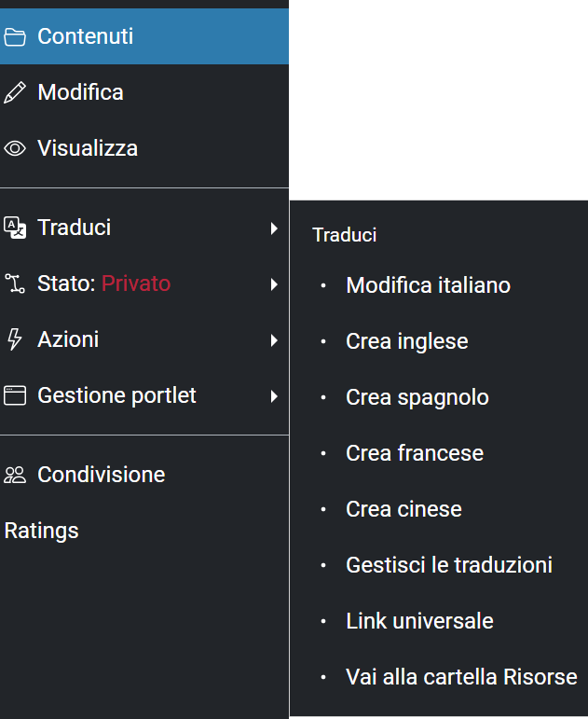Click the workflow icon beside Stato

pos(15,283)
